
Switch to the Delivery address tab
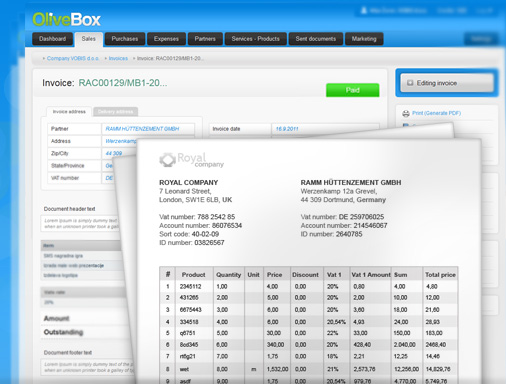pyautogui.click(x=116, y=112)
